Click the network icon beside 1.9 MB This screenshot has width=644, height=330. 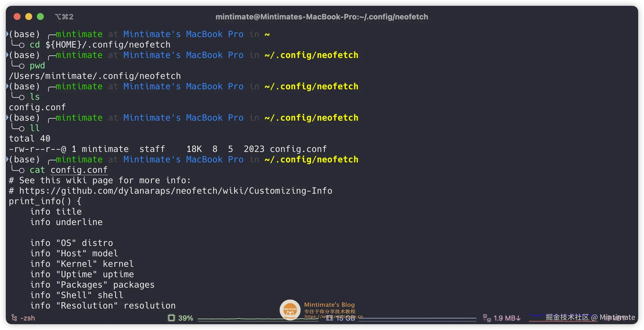pyautogui.click(x=487, y=318)
